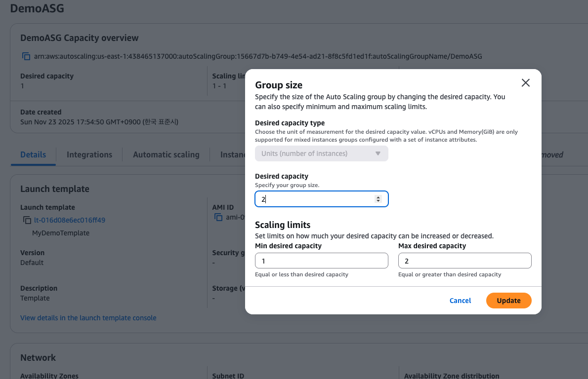Select the DemoASG ARN text
Viewport: 588px width, 379px height.
[258, 57]
